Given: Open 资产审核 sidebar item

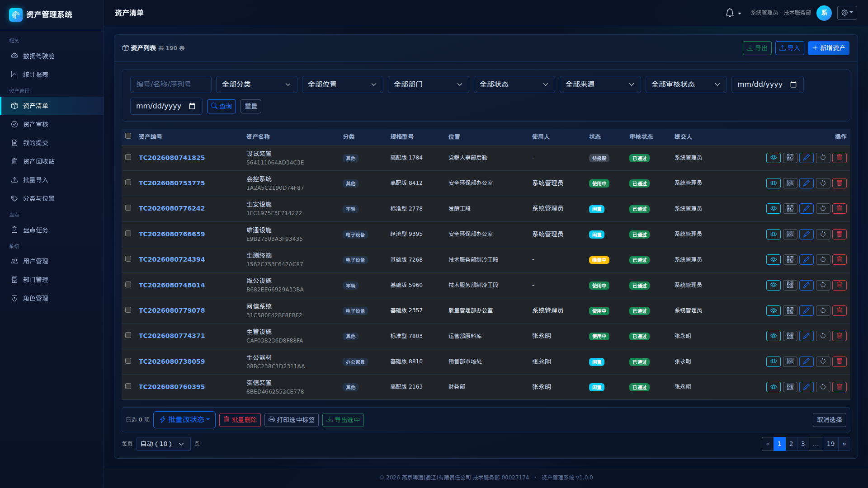Looking at the screenshot, I should (52, 124).
